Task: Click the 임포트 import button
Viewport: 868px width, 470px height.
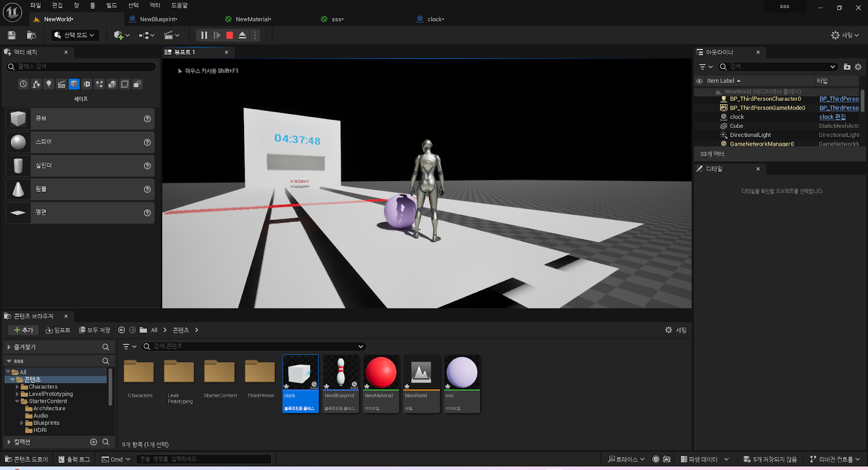Action: click(x=58, y=330)
